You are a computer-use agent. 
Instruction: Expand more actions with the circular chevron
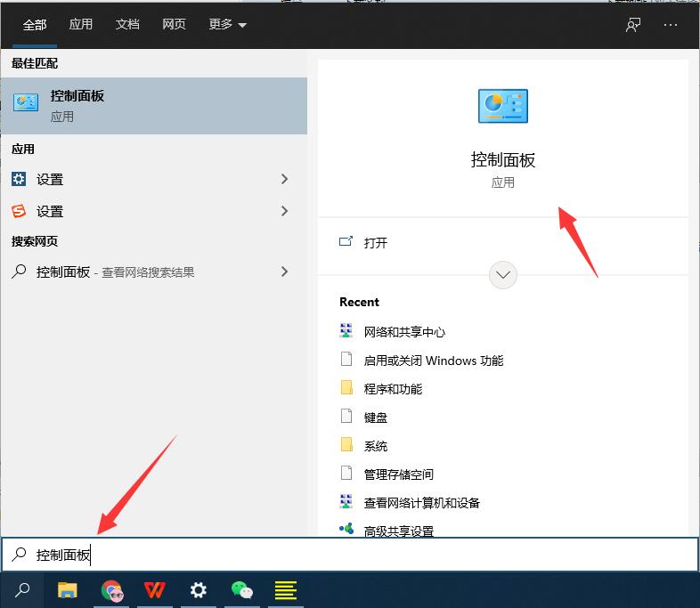(x=503, y=275)
